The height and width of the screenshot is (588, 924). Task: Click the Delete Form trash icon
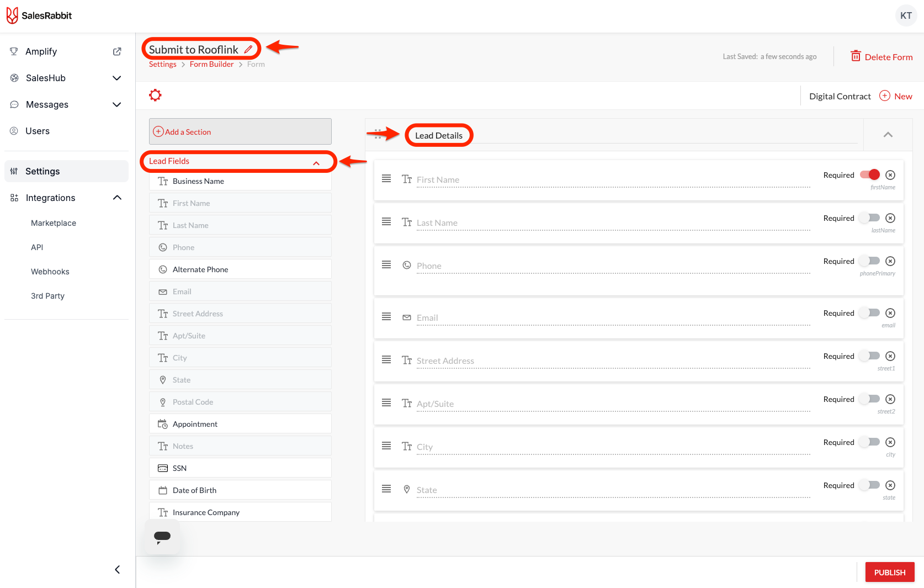click(x=856, y=56)
